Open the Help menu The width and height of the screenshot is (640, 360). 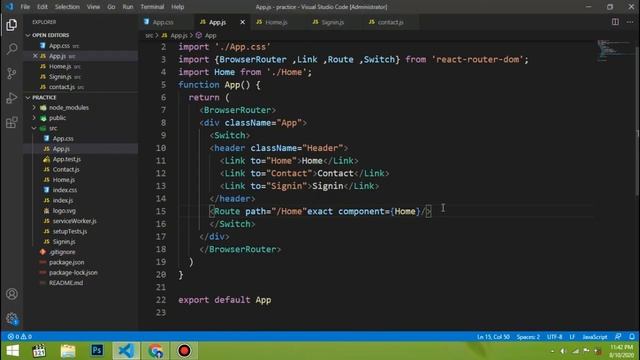pos(178,7)
